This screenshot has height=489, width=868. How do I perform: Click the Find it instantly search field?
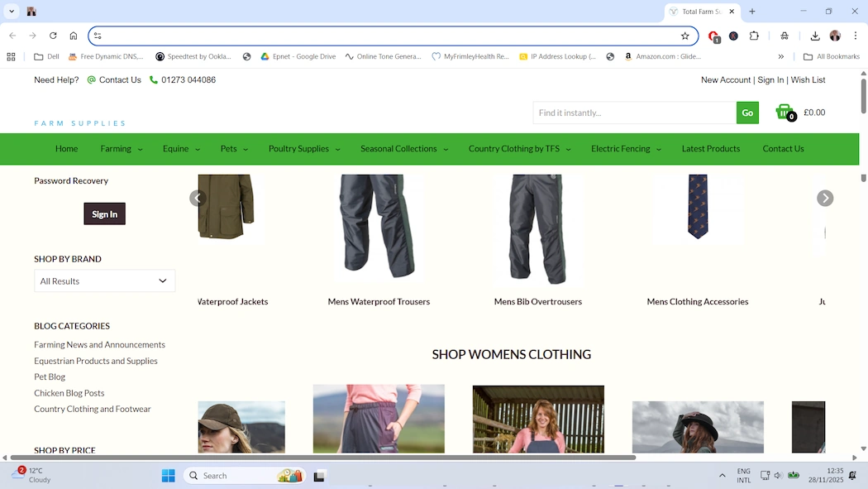tap(632, 112)
